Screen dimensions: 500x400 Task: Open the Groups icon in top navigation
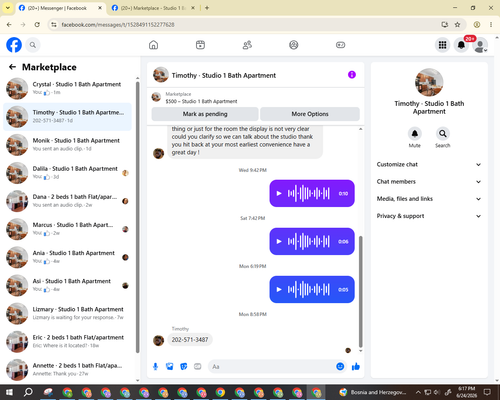(294, 45)
